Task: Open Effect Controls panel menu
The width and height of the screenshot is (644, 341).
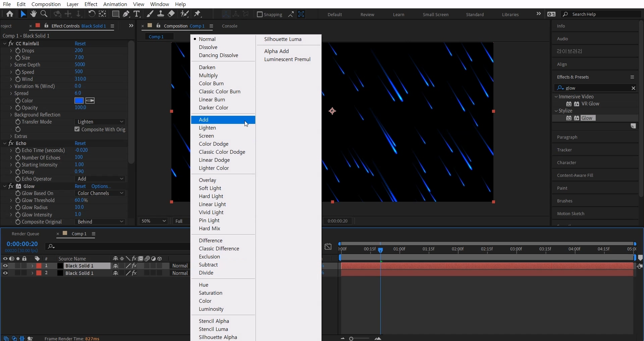Action: click(x=112, y=26)
